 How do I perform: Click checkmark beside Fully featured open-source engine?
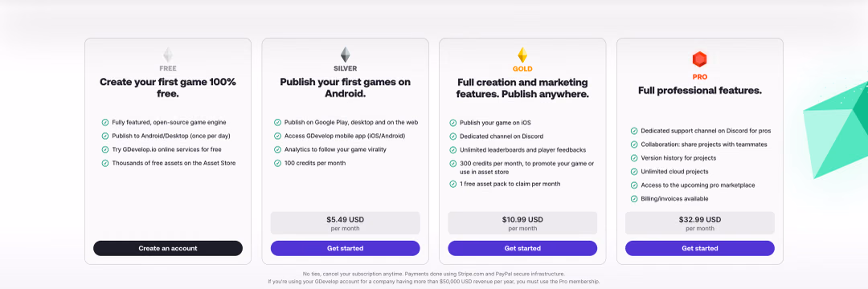pyautogui.click(x=105, y=122)
